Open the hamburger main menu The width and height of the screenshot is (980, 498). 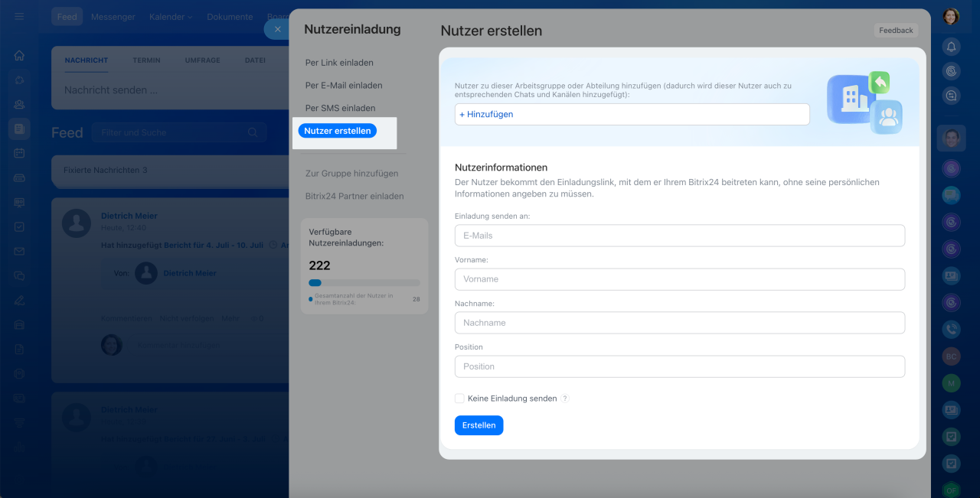click(x=19, y=16)
